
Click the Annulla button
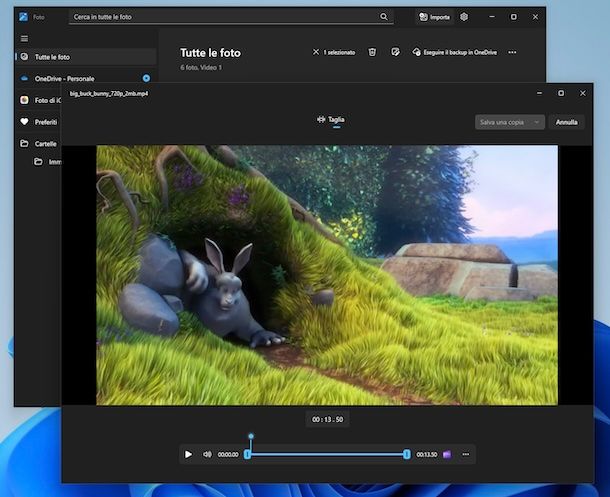click(x=566, y=122)
